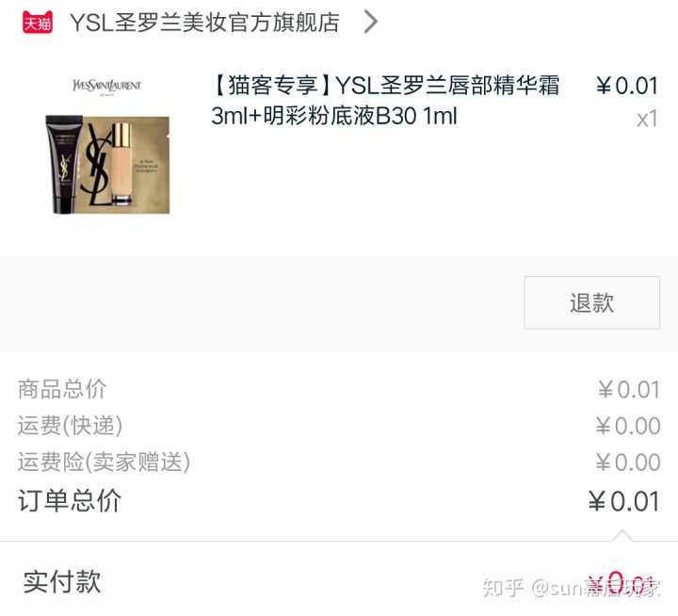Tap the 订单总价 order total label
Viewport: 678px width, 616px height.
click(70, 501)
